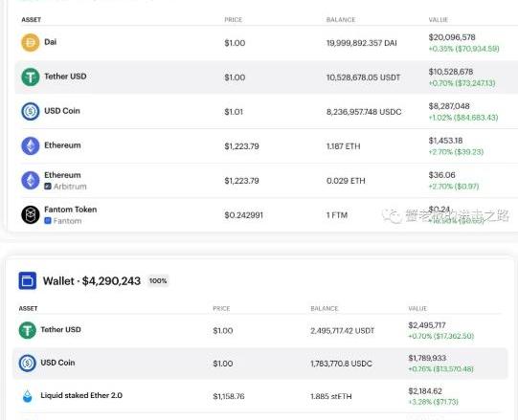Image resolution: width=518 pixels, height=420 pixels.
Task: Click price $0.242991
Action: pyautogui.click(x=243, y=215)
